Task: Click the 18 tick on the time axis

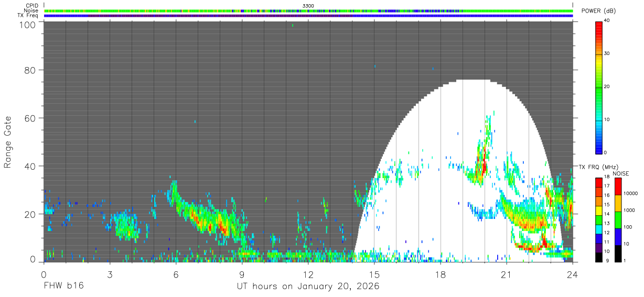Action: tap(441, 274)
